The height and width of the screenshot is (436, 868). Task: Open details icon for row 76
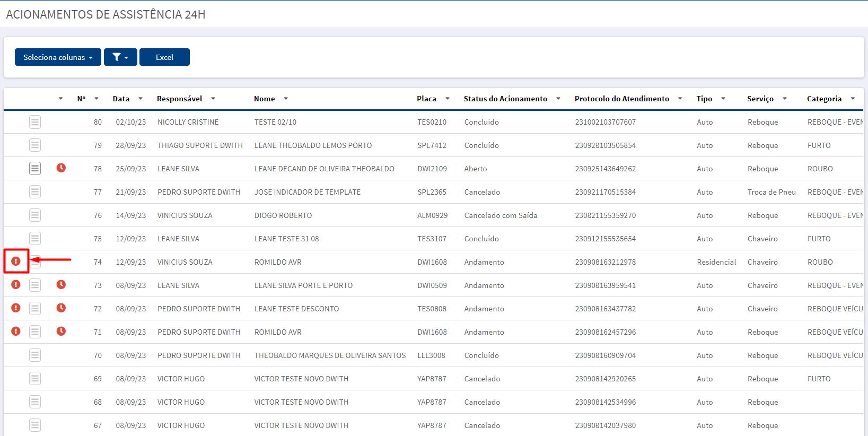point(35,215)
